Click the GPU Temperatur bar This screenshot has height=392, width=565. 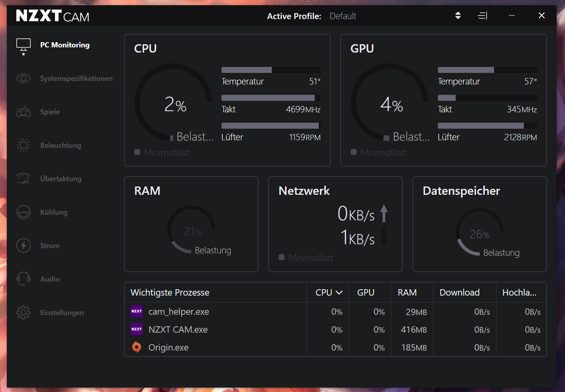(x=487, y=70)
